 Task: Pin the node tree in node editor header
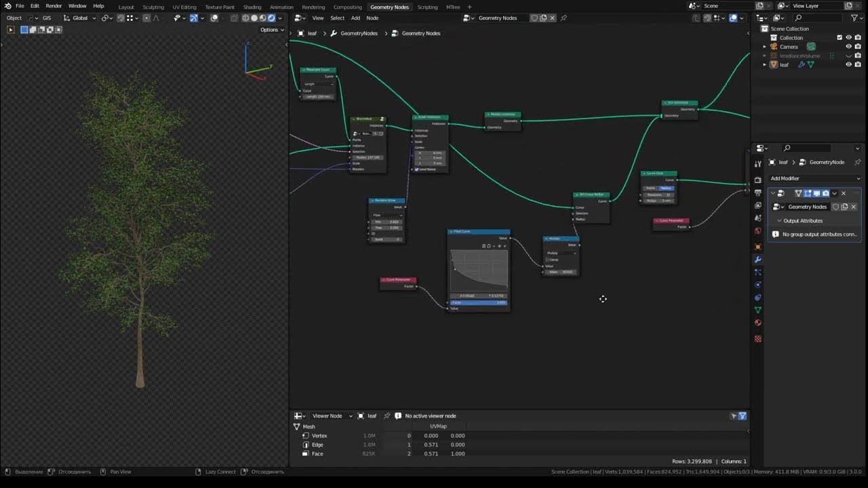coord(564,18)
